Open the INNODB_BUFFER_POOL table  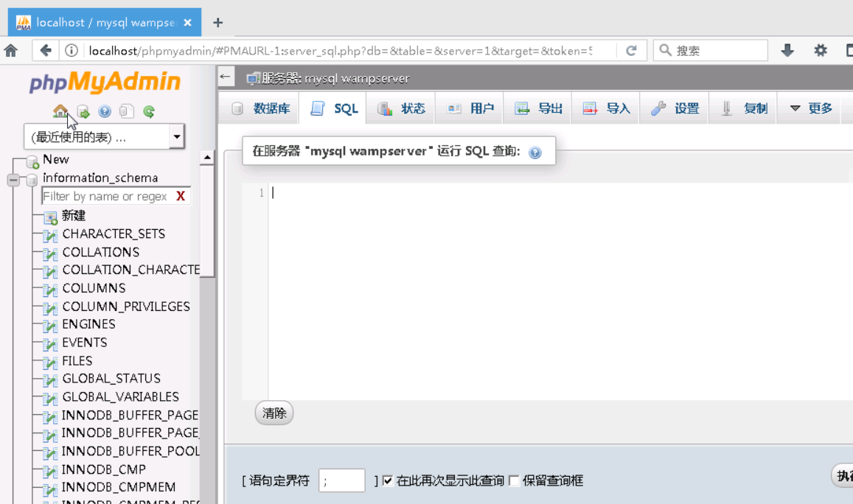[x=130, y=451]
